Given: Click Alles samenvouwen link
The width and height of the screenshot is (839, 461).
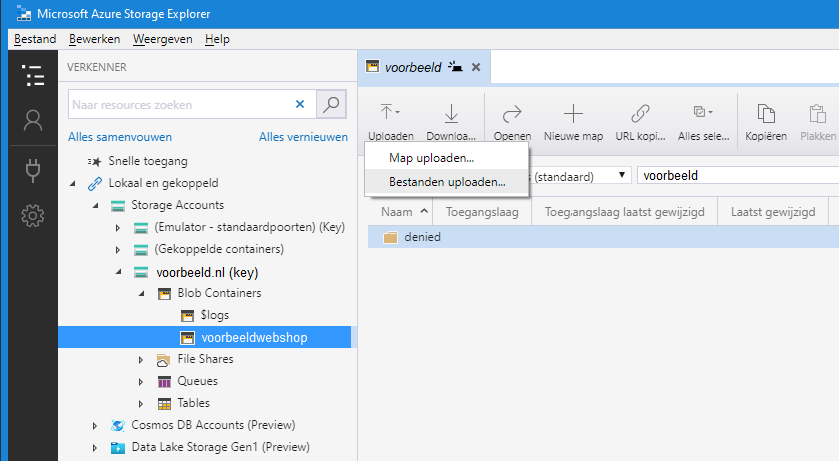Looking at the screenshot, I should point(120,137).
